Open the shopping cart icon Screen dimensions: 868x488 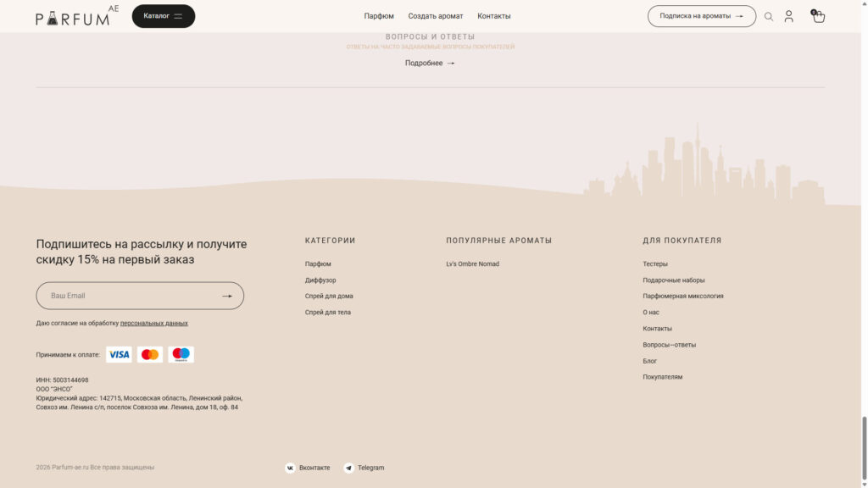(x=818, y=16)
